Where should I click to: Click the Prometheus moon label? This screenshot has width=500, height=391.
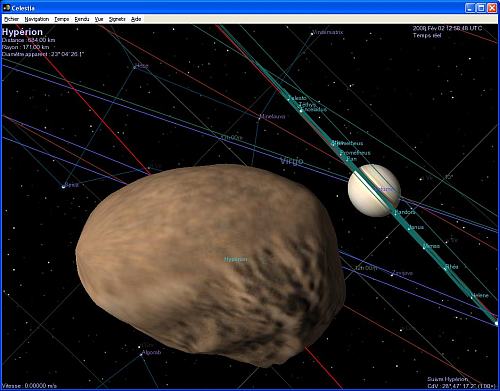point(355,153)
